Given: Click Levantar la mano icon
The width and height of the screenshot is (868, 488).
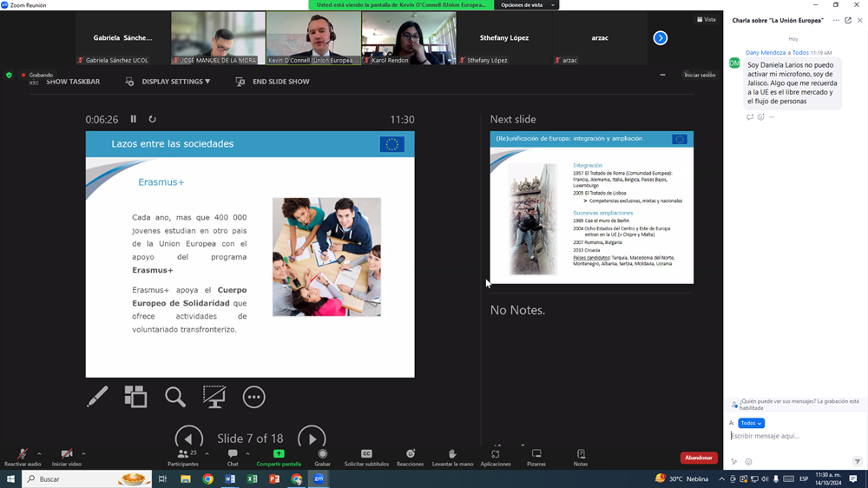Looking at the screenshot, I should [451, 457].
